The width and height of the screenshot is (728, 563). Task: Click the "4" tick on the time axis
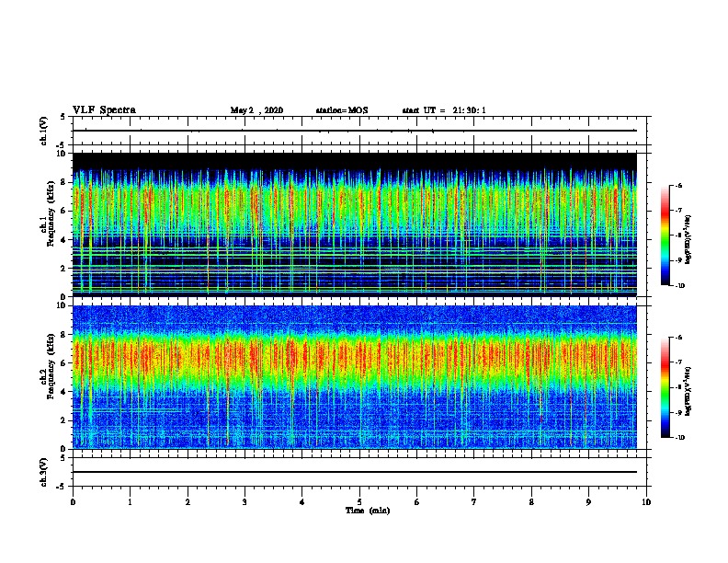[302, 502]
